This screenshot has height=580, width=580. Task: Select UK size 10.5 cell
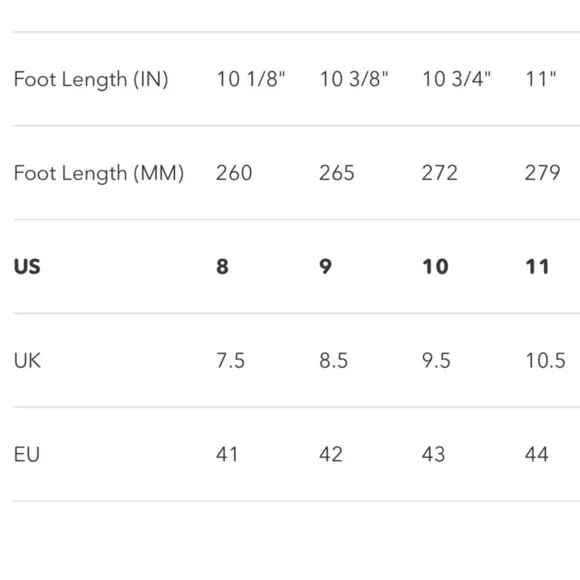pos(546,361)
